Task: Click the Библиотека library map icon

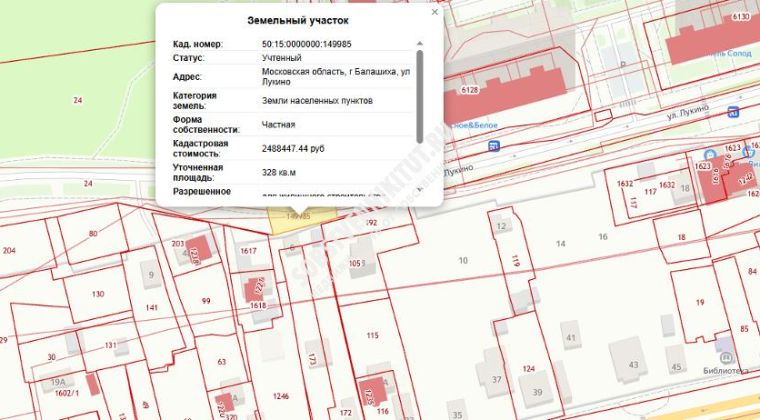Action: (x=726, y=358)
